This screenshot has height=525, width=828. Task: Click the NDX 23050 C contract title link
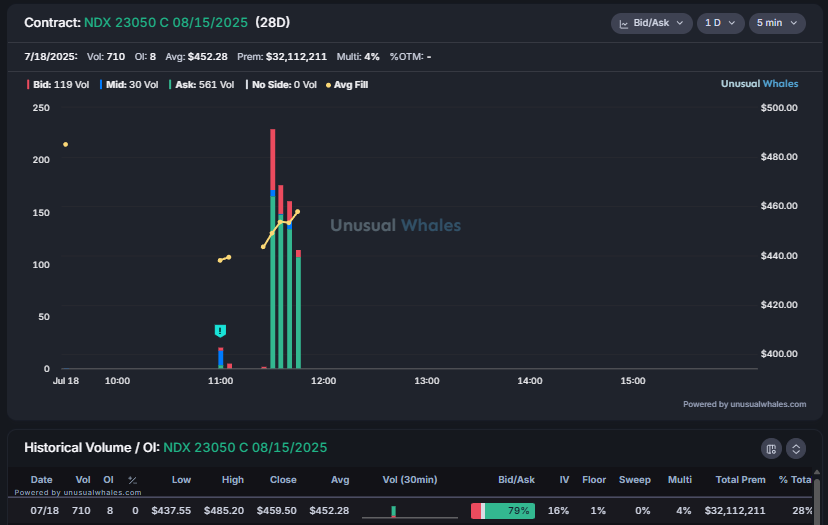[x=166, y=23]
